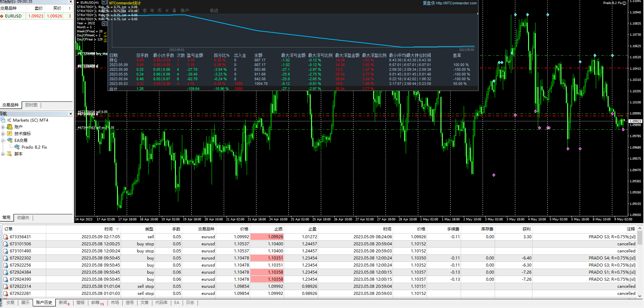
Task: Close the Navigator (导航) panel
Action: [70, 114]
